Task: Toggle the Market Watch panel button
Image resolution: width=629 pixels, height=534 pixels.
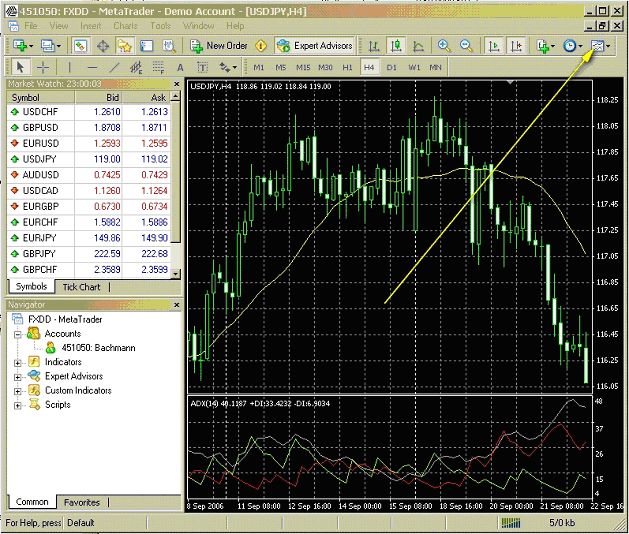Action: tap(80, 46)
